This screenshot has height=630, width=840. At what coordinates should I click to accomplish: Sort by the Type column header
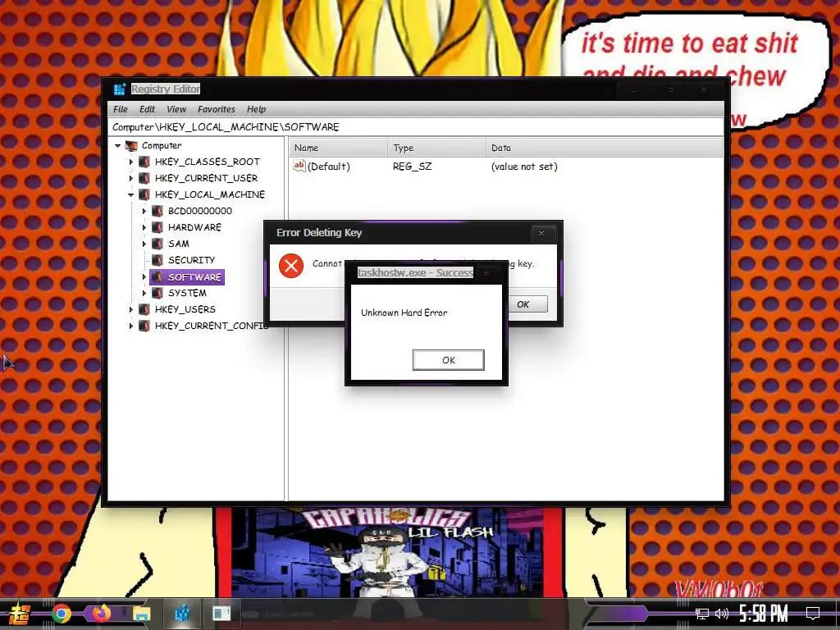(x=437, y=148)
